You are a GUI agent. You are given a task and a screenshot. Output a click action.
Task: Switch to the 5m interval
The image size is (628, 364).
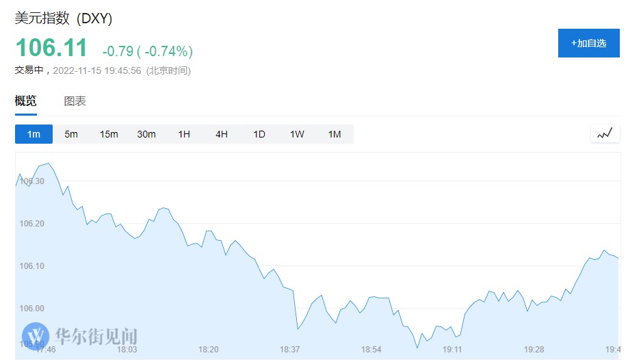click(x=71, y=134)
